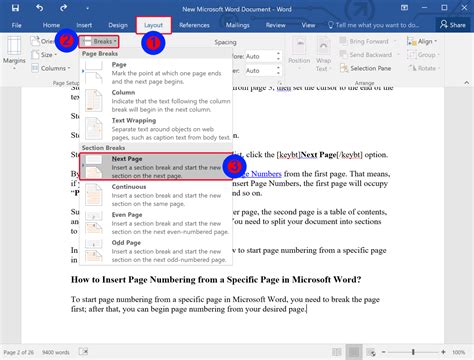Adjust Spacing After stepper arrows

click(x=278, y=70)
